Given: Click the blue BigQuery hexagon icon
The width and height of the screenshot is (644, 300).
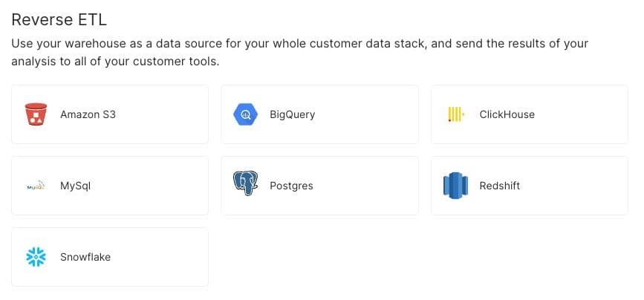Looking at the screenshot, I should click(x=245, y=114).
